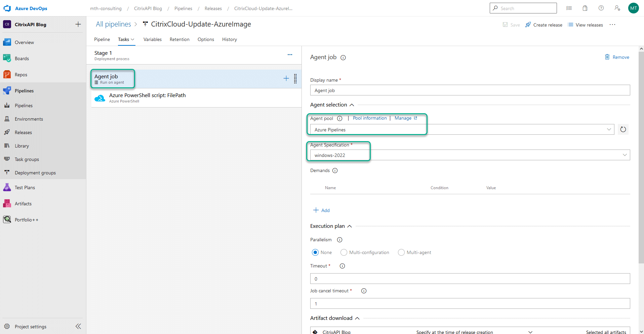Switch to the Pipeline tab
Viewport: 644px width, 334px height.
(x=102, y=39)
